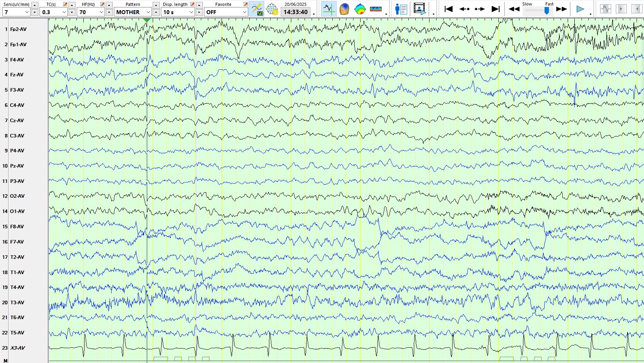Viewport: 644px width, 363px height.
Task: Activate the waveform cursor measurement tool
Action: (328, 9)
